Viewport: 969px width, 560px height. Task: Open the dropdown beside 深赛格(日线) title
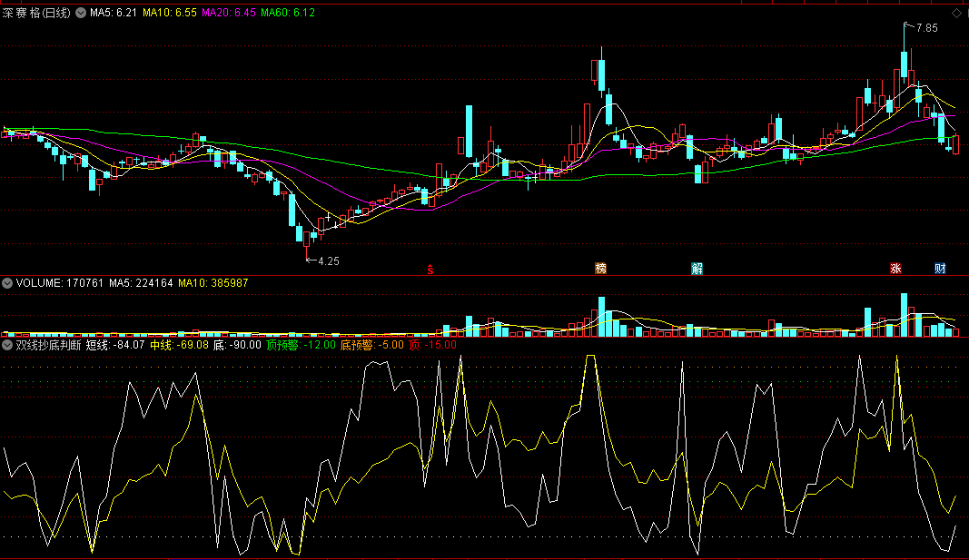pos(81,13)
